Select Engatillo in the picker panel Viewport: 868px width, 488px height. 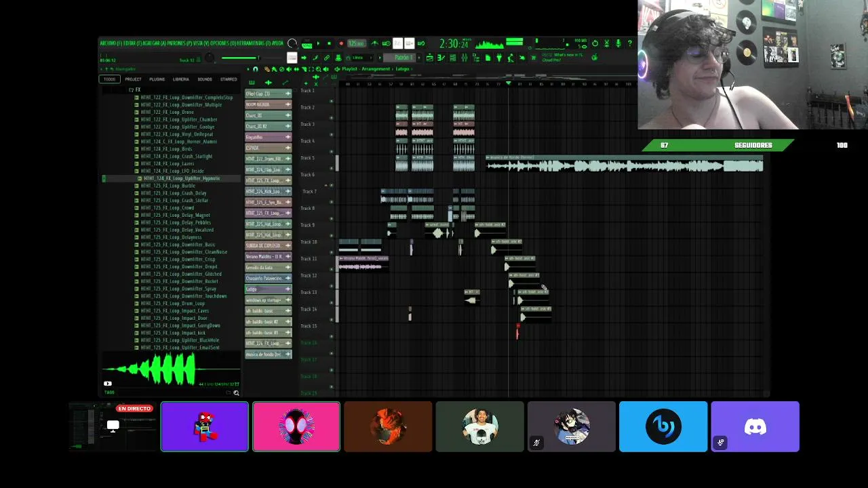(x=268, y=137)
